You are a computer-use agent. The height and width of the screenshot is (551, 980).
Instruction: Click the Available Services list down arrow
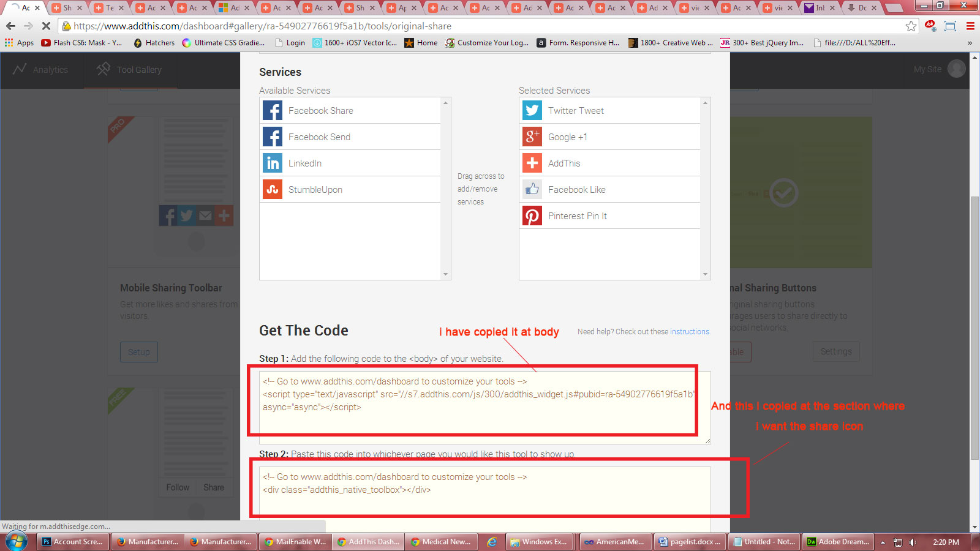pyautogui.click(x=445, y=274)
